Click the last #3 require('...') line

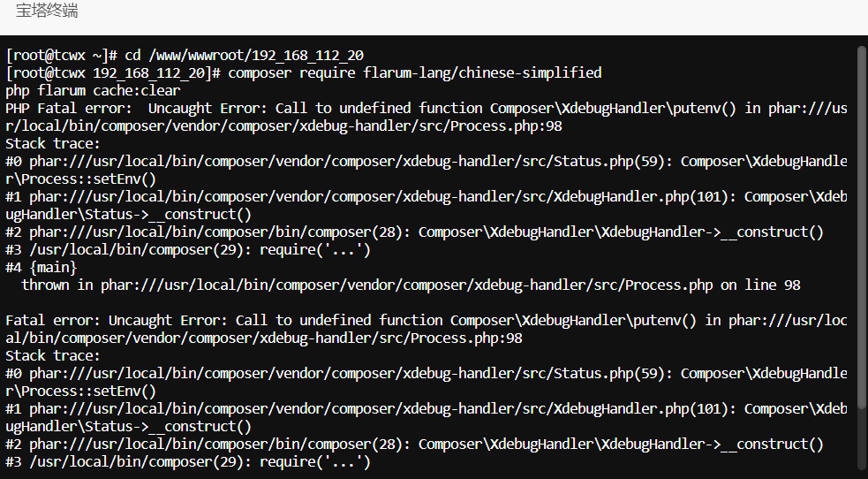coord(188,462)
